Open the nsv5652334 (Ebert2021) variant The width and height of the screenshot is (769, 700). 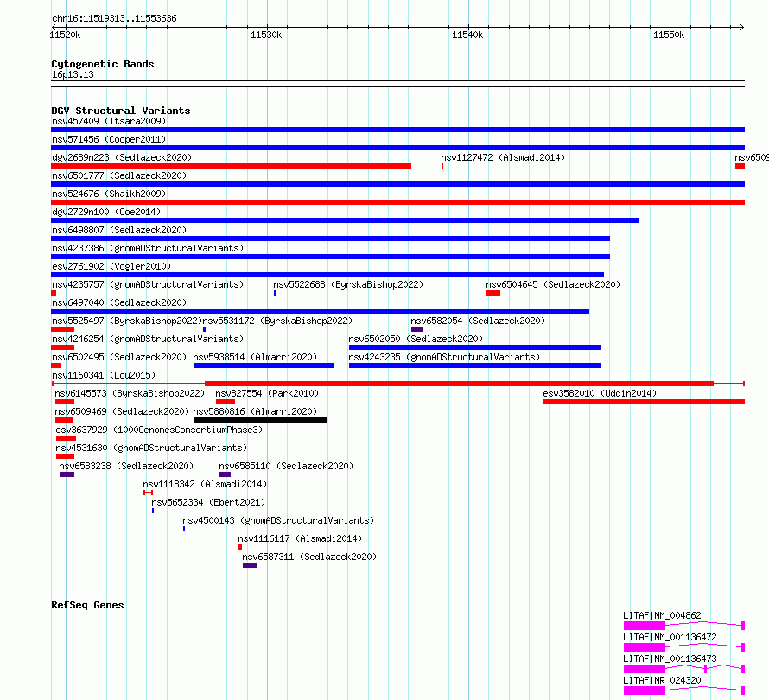(x=208, y=502)
